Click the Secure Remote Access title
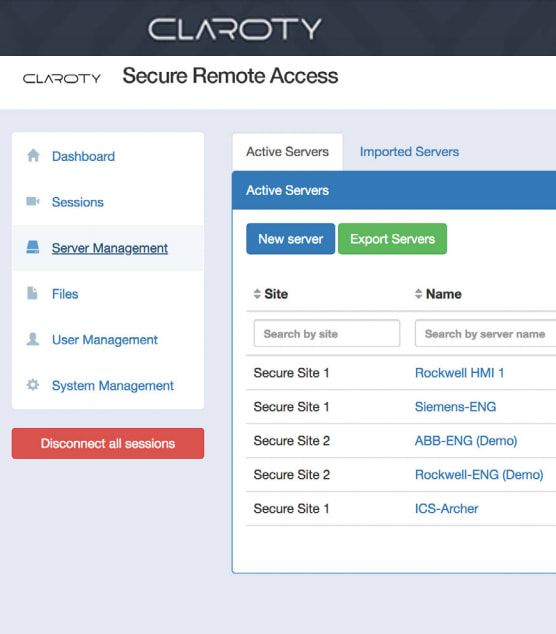The width and height of the screenshot is (556, 634). point(230,76)
